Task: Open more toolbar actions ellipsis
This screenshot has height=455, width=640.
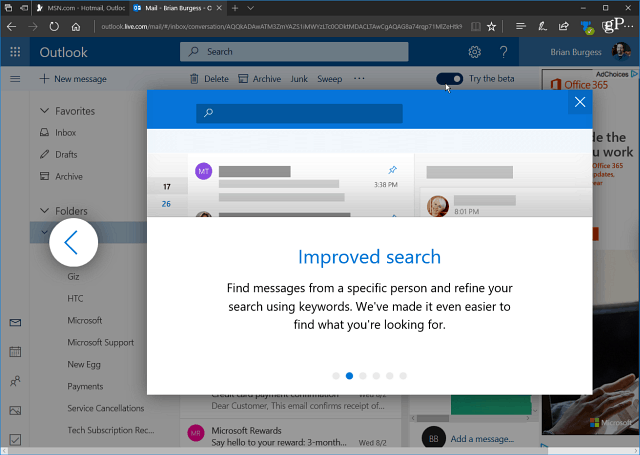Action: pyautogui.click(x=359, y=78)
